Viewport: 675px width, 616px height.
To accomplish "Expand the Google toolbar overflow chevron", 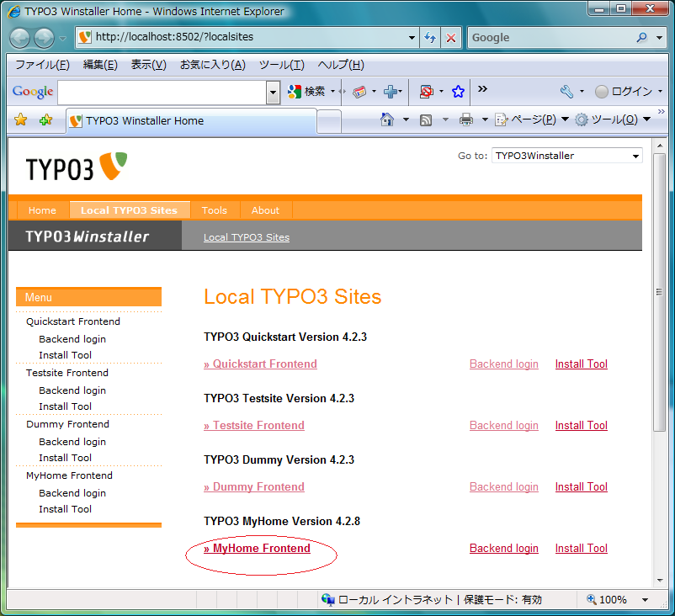I will coord(482,88).
